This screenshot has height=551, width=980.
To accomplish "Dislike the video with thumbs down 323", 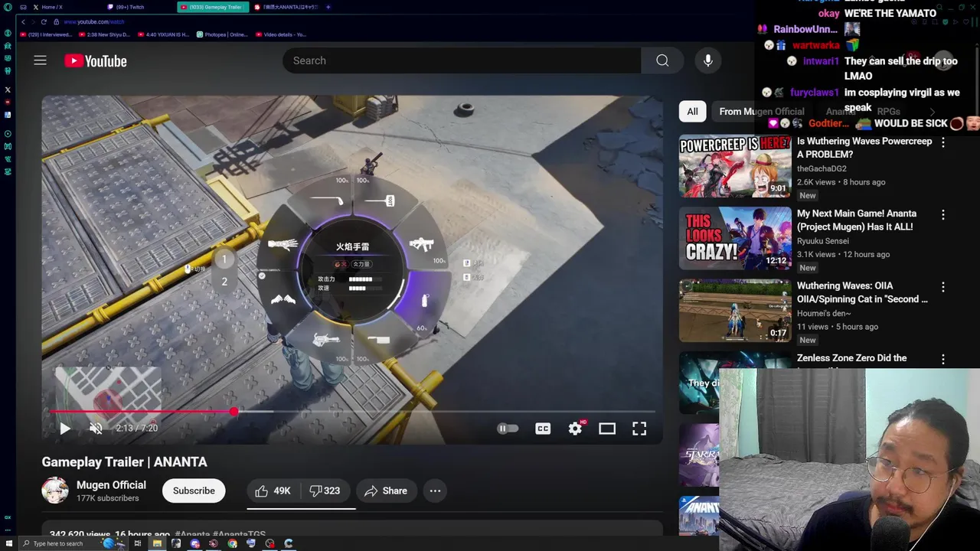I will click(x=325, y=491).
